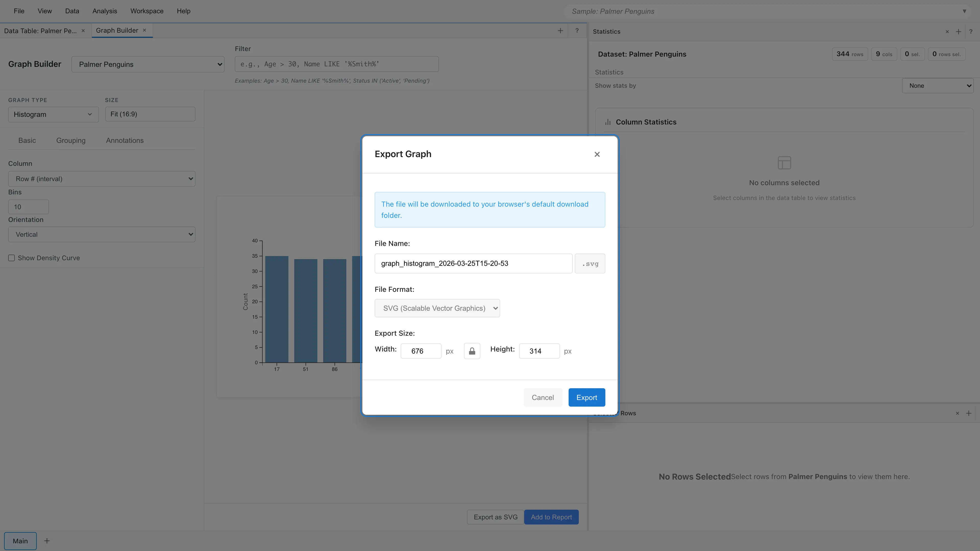The width and height of the screenshot is (980, 551).
Task: Open the Palmer Penguins dataset dropdown
Action: click(148, 64)
